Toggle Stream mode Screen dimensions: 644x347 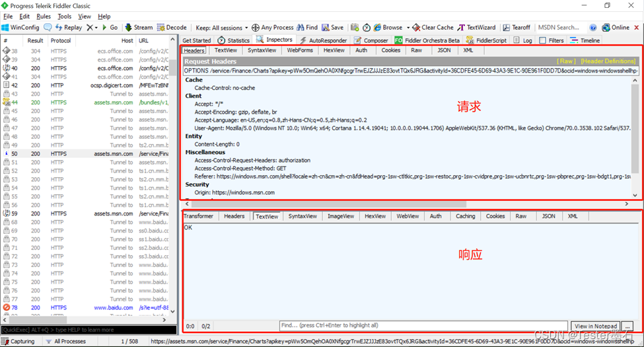coord(139,28)
